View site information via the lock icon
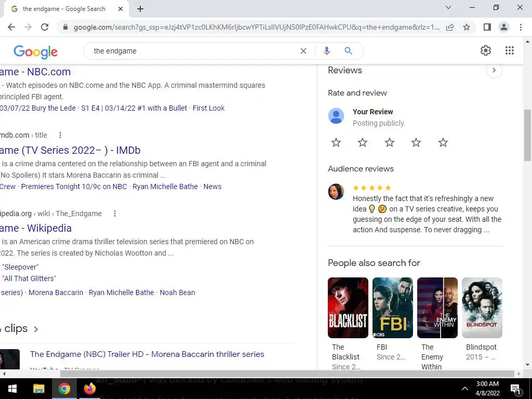 point(65,27)
